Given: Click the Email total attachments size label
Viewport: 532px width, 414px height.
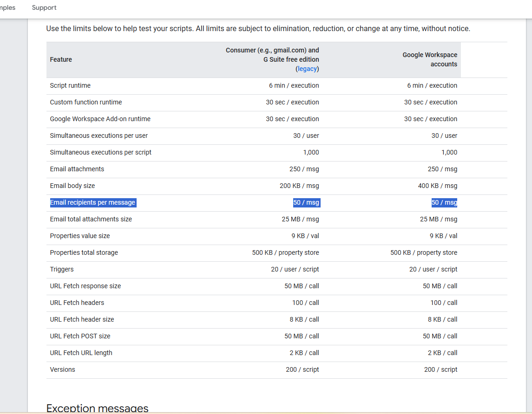Looking at the screenshot, I should [x=91, y=219].
